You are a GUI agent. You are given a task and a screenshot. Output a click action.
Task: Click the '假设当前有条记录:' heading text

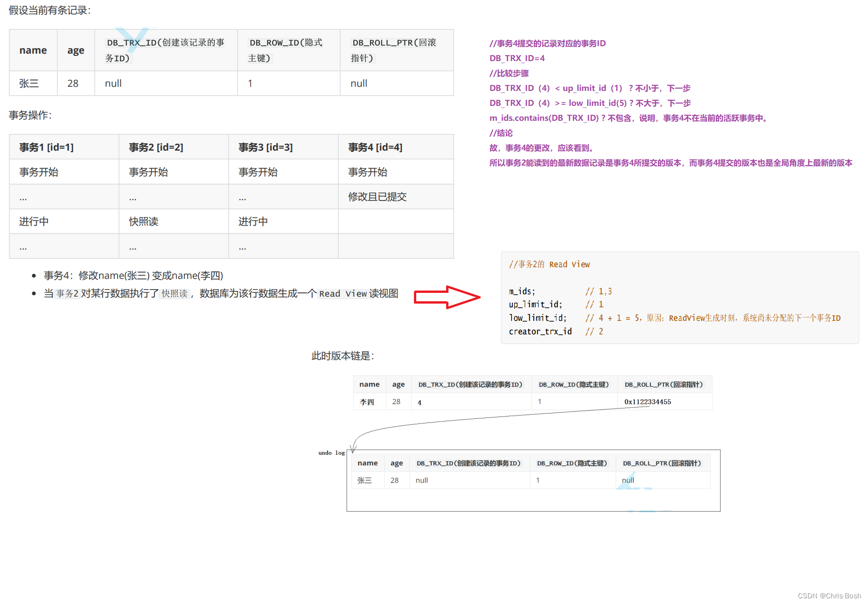(49, 10)
